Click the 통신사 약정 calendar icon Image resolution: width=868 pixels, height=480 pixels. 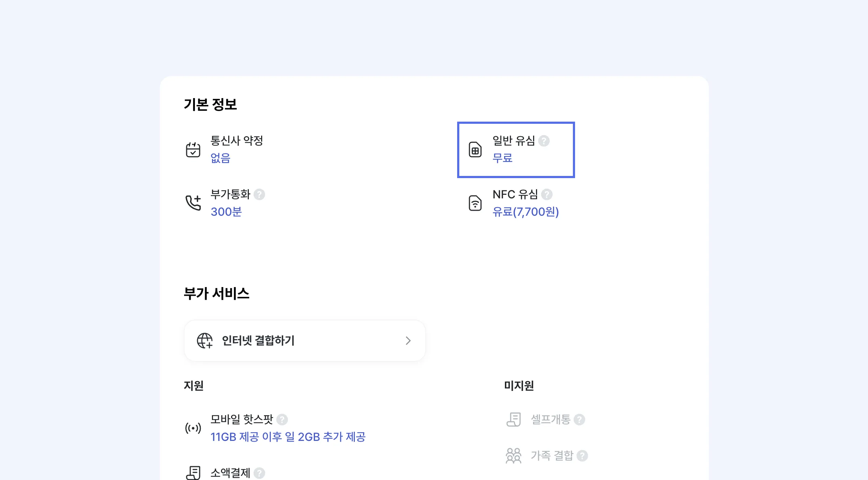(193, 150)
